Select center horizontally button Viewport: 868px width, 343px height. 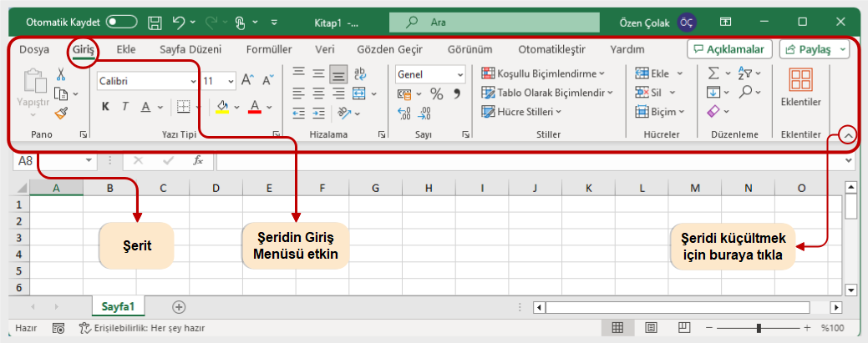(318, 93)
